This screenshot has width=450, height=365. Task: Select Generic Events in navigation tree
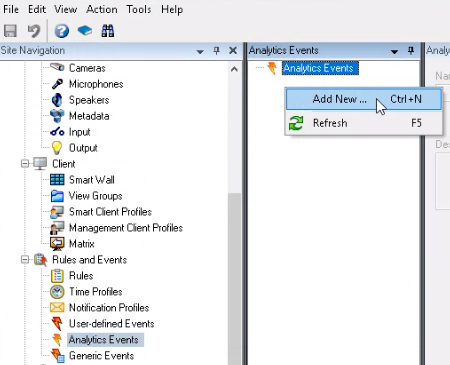[101, 356]
